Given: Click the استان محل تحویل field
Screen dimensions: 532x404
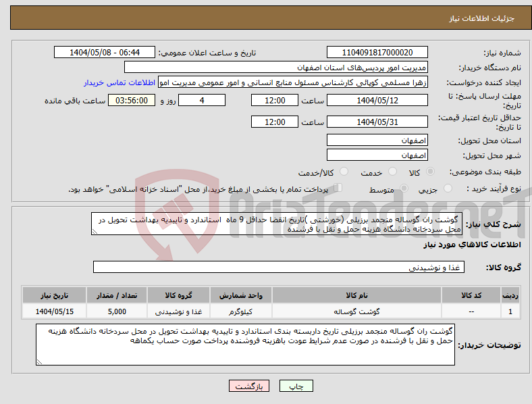Looking at the screenshot, I should click(377, 141).
